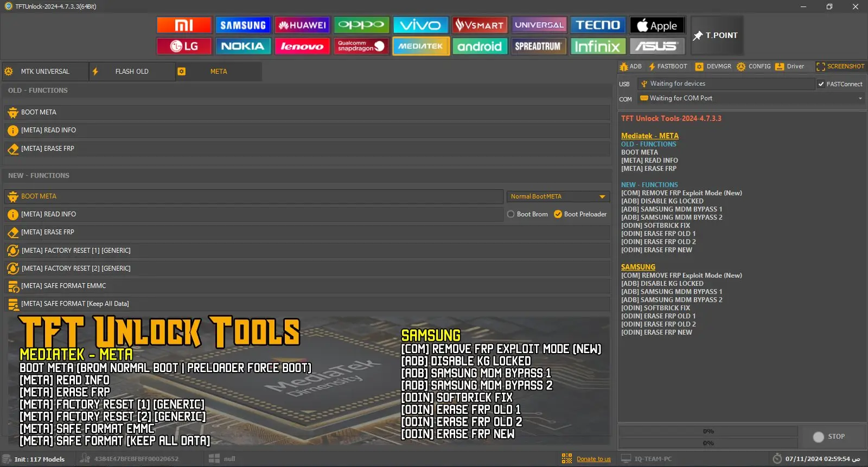
Task: Select the Boot Preloader radio option
Action: (580, 214)
